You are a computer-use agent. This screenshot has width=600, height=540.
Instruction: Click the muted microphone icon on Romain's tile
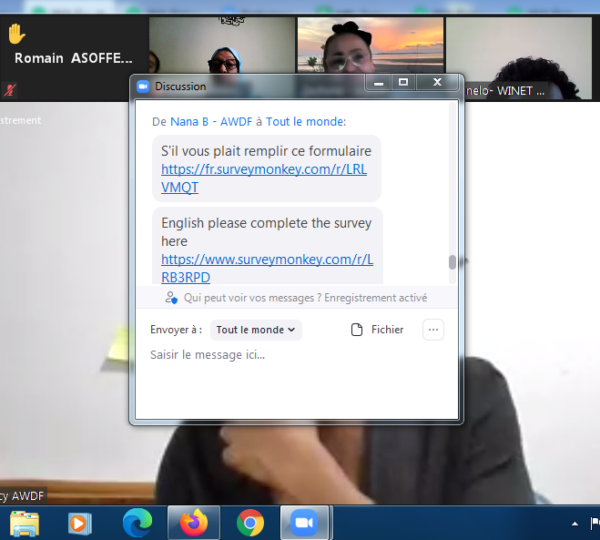(10, 90)
